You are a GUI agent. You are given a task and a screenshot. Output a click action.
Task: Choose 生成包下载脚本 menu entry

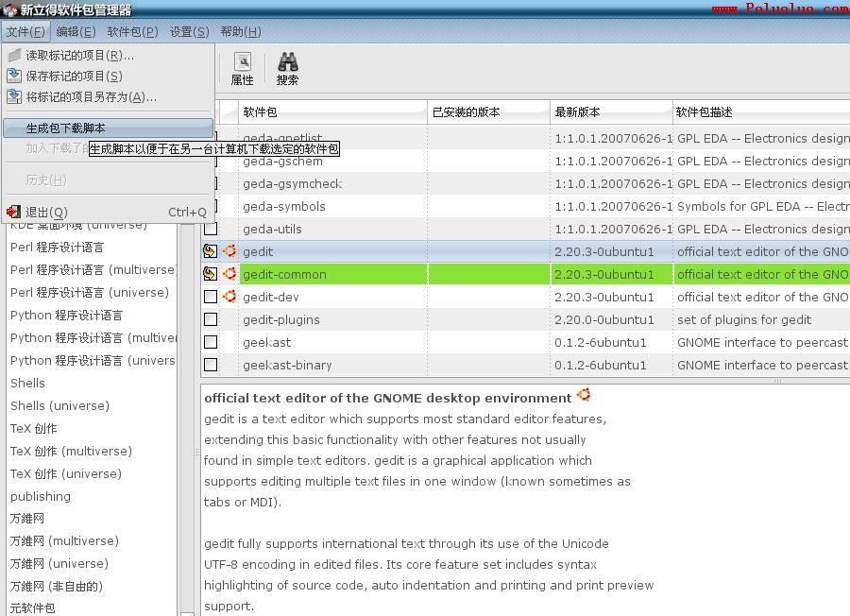[108, 128]
